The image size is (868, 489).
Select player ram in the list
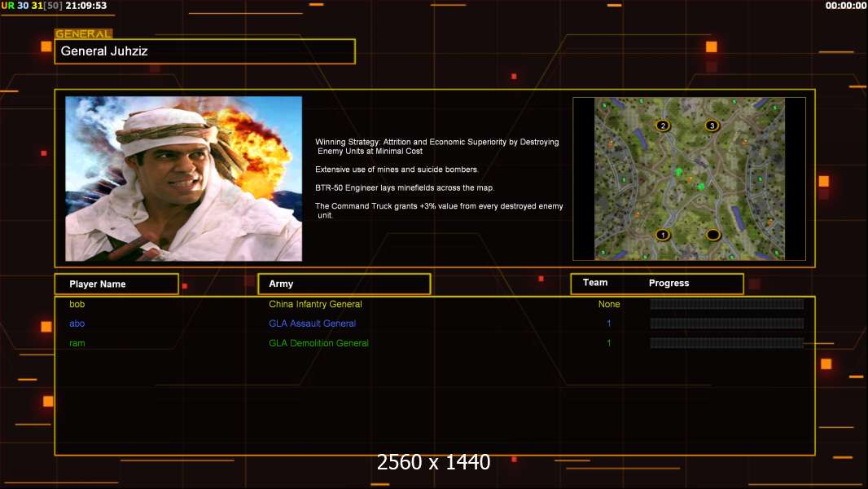pos(77,343)
